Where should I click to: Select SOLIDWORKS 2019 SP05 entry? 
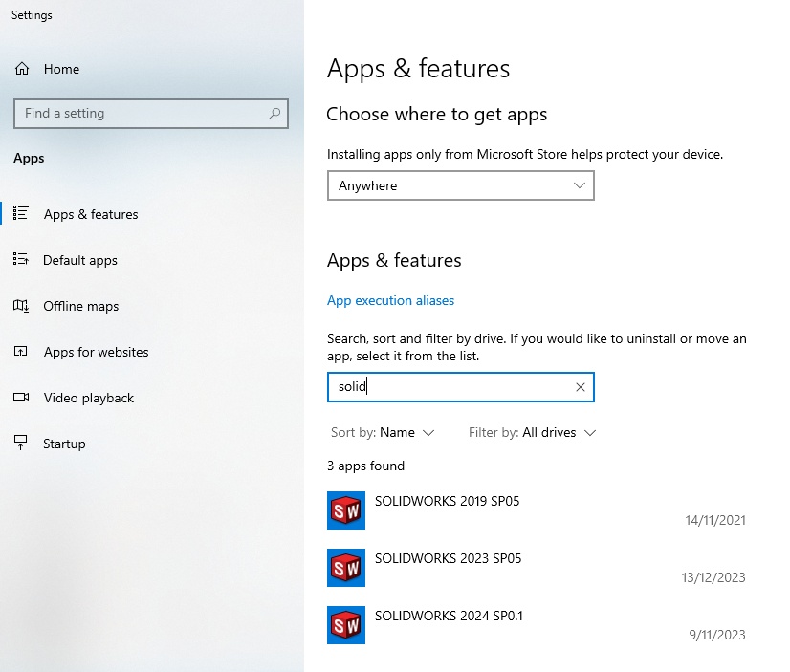[x=537, y=510]
